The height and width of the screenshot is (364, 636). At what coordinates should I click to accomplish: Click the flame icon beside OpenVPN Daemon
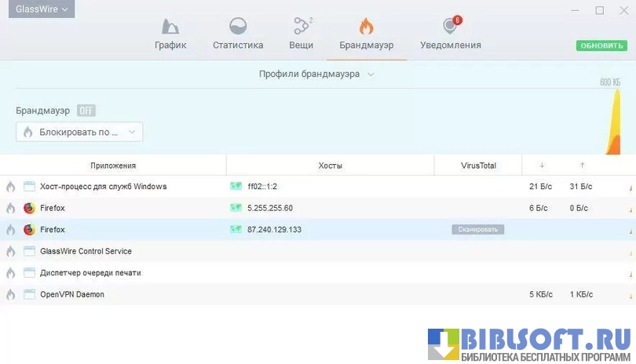10,295
